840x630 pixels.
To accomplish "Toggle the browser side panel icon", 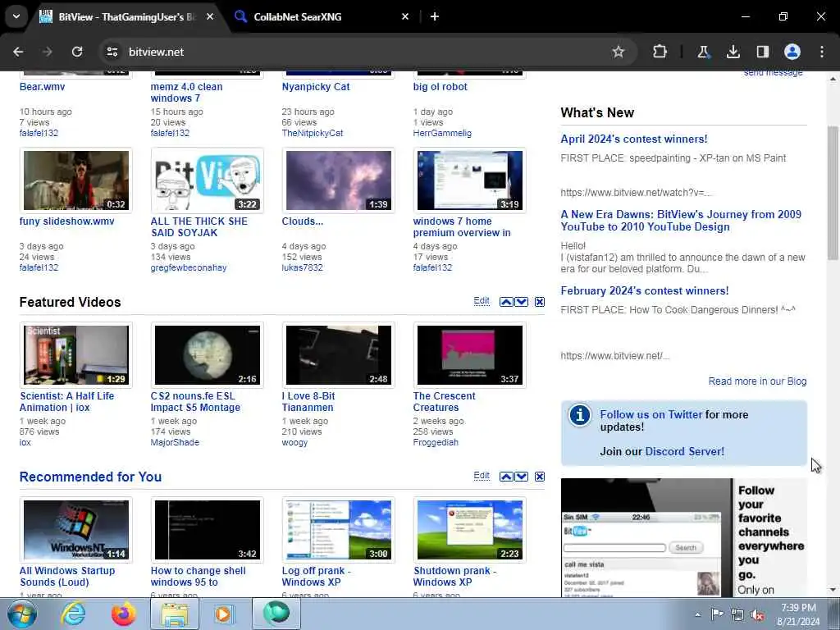I will (x=762, y=52).
